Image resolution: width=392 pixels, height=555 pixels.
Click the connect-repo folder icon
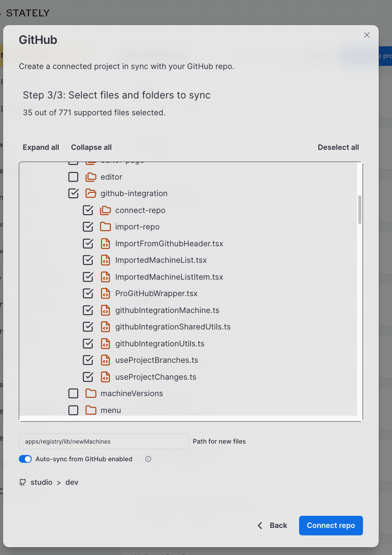pos(105,210)
